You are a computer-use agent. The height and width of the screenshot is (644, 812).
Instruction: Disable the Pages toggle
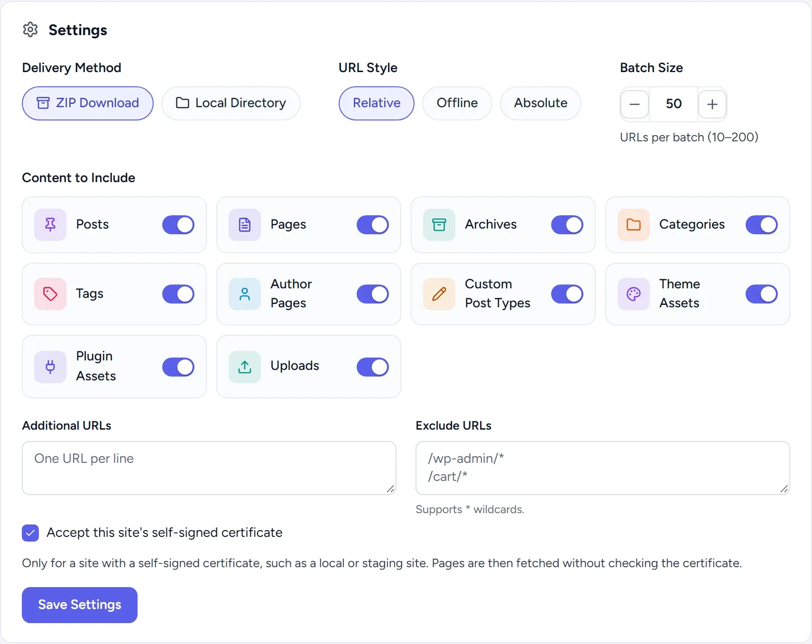(x=373, y=225)
